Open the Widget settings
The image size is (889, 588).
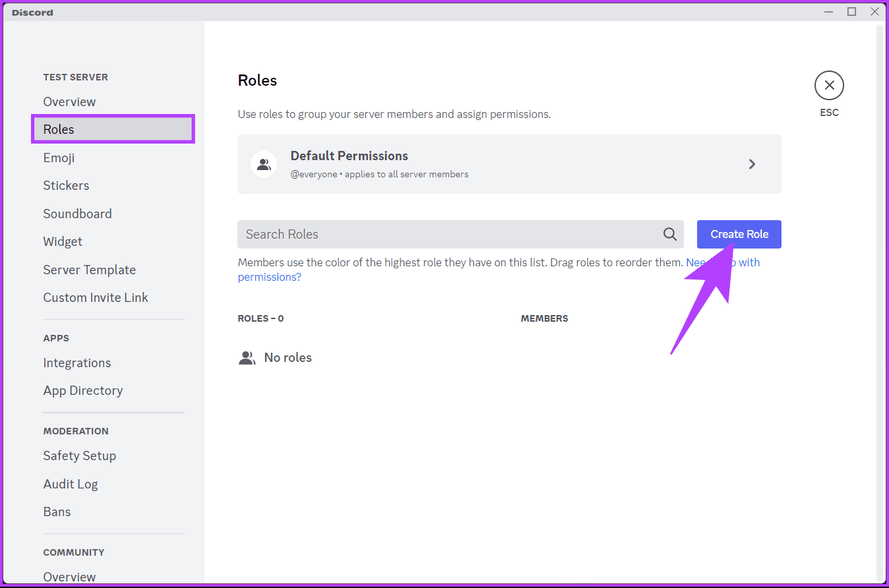tap(63, 241)
